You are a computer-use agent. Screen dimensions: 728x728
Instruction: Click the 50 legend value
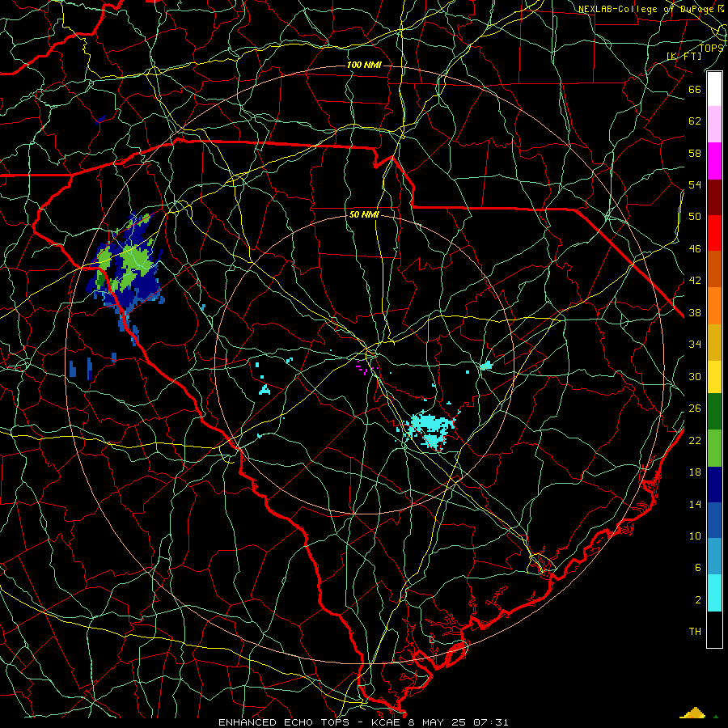[x=695, y=216]
